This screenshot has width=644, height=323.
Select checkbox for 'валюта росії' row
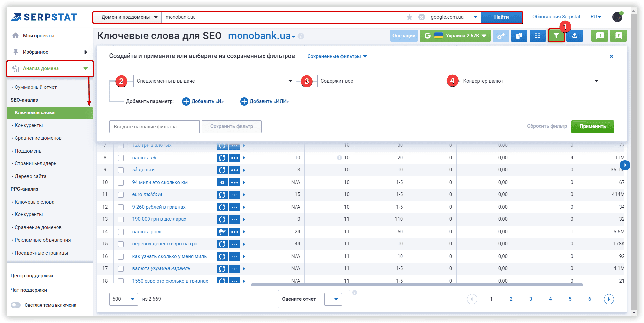(x=121, y=232)
